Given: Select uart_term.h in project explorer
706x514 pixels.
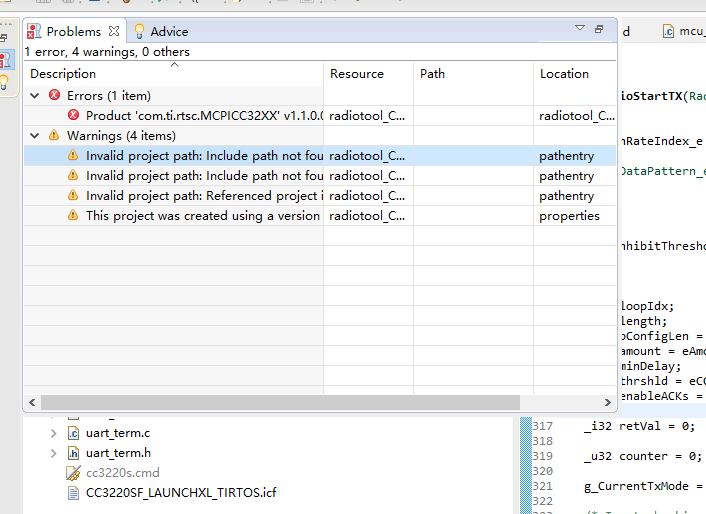Looking at the screenshot, I should [x=118, y=453].
